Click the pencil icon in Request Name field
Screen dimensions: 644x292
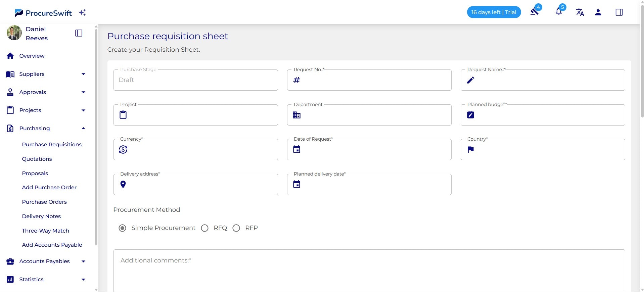[470, 80]
